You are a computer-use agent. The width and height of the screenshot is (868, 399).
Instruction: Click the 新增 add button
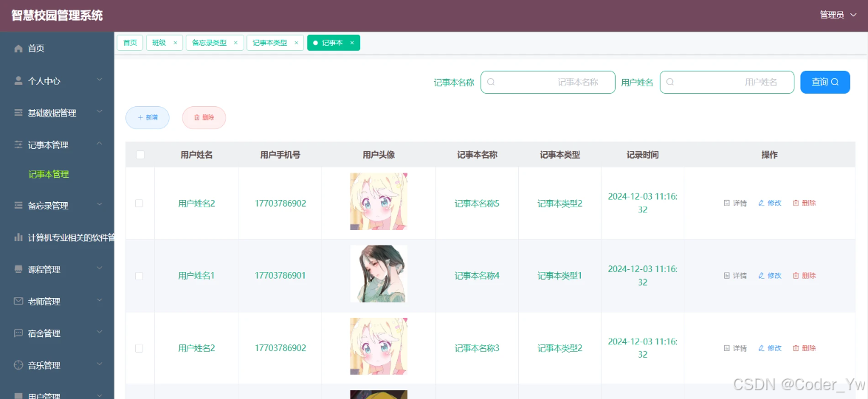click(148, 117)
